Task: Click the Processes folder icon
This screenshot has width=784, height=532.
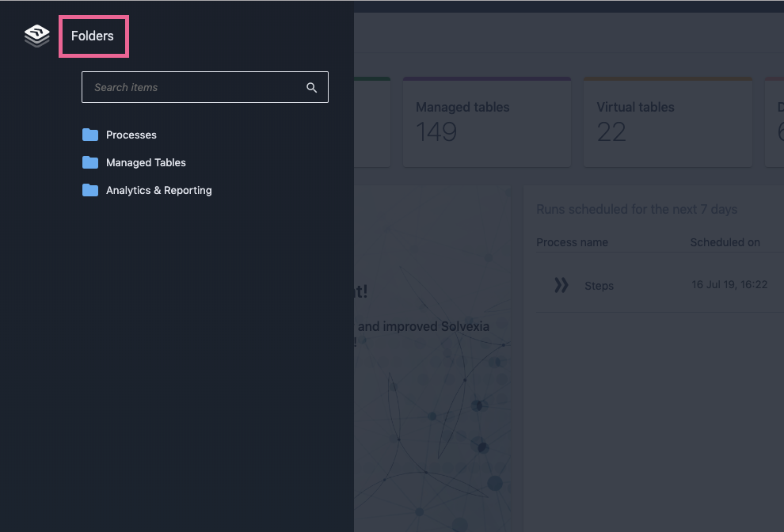Action: [90, 135]
